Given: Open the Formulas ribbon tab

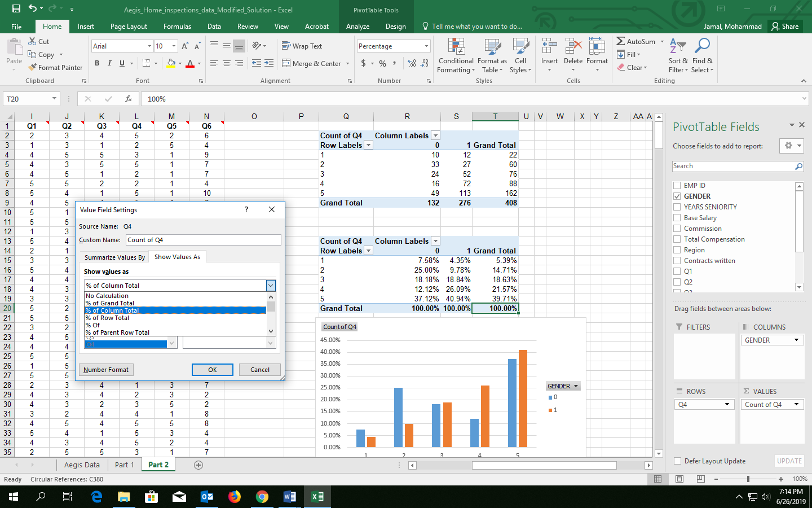Looking at the screenshot, I should (x=177, y=27).
